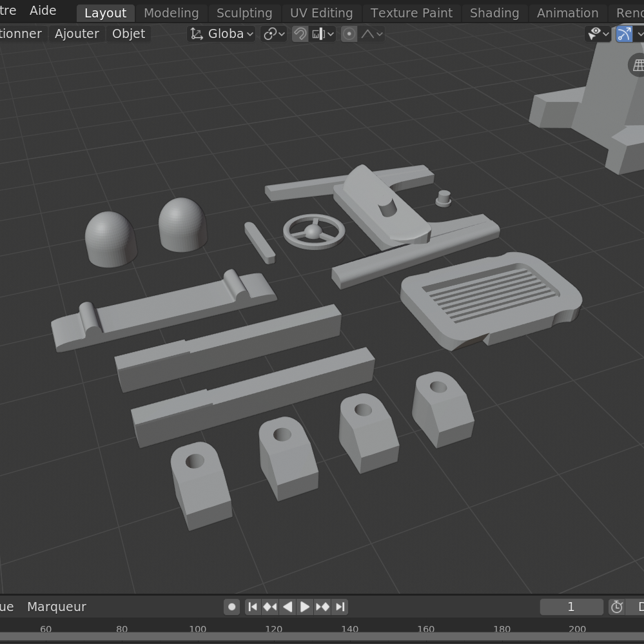The width and height of the screenshot is (644, 644).
Task: Open the Aide menu
Action: 43,10
